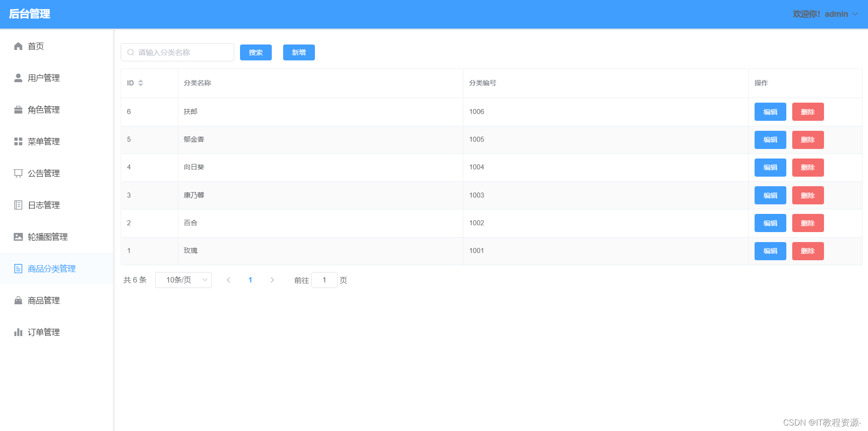
Task: Open 用户管理 menu item
Action: [56, 78]
